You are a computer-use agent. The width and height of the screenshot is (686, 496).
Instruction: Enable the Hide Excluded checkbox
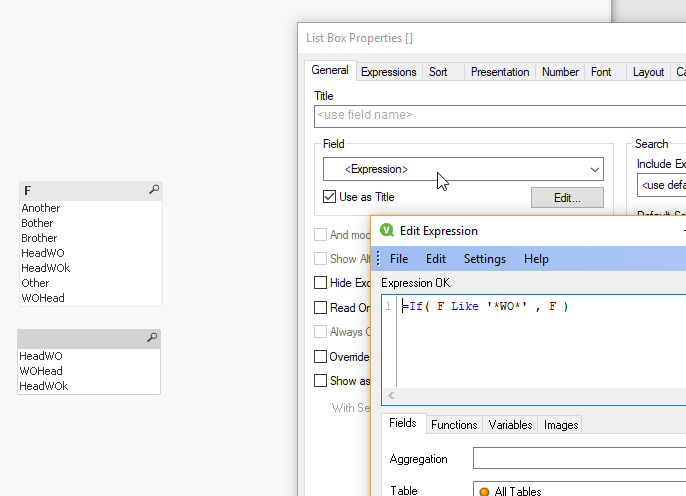point(320,283)
